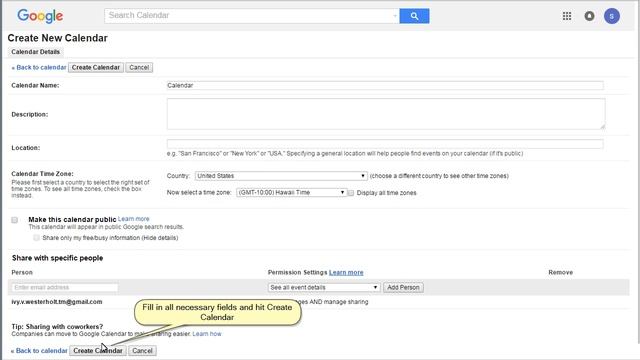Click into the Location field
The width and height of the screenshot is (640, 360).
coord(385,144)
